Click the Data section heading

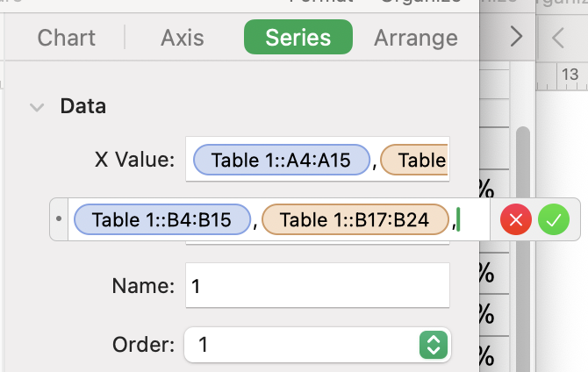(x=82, y=107)
